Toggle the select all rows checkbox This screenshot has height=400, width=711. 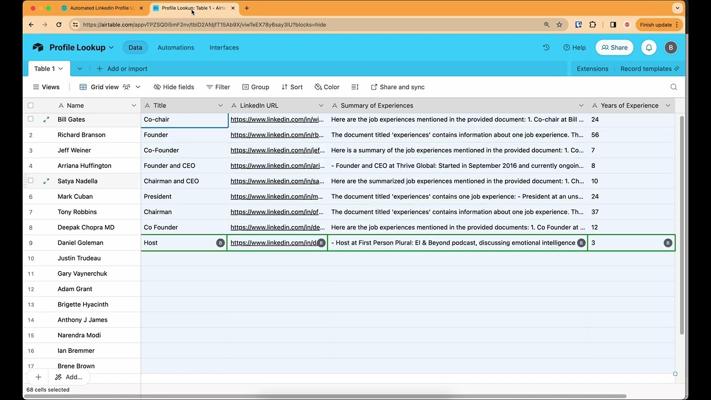30,105
